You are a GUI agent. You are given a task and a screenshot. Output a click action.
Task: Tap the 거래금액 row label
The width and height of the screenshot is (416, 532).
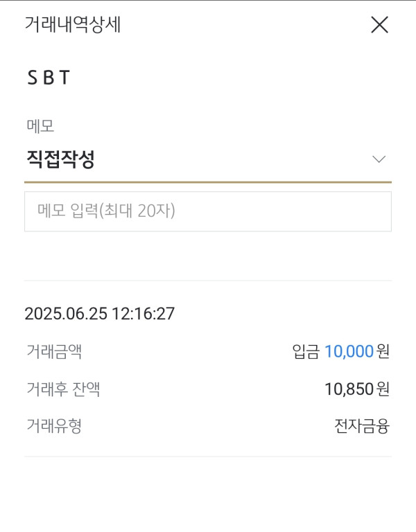click(x=53, y=352)
